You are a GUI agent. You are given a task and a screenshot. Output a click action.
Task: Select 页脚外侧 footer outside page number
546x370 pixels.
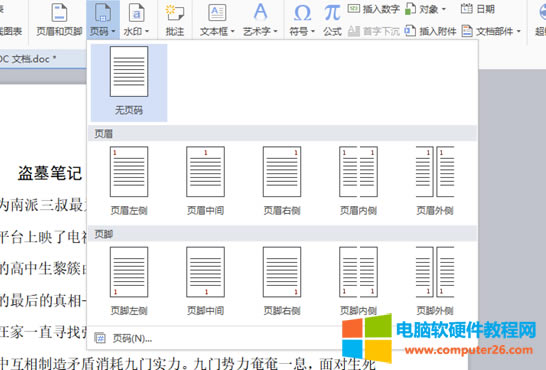pos(435,281)
